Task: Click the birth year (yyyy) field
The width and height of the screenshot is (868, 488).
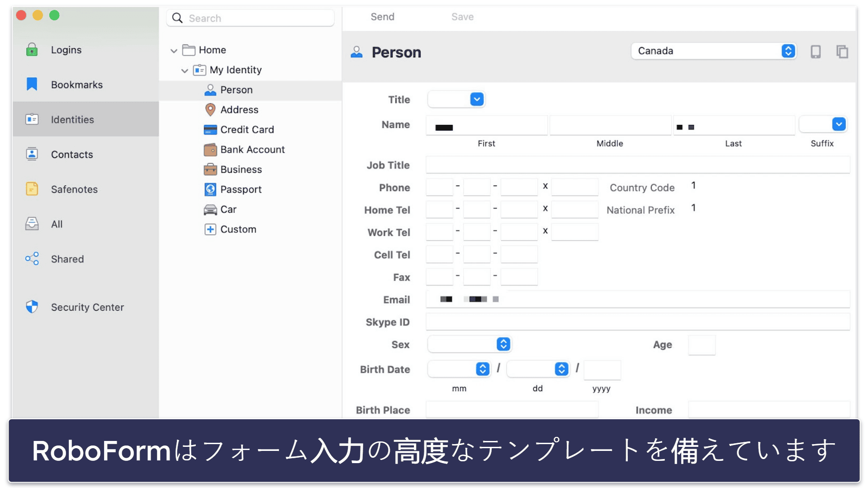Action: 602,370
